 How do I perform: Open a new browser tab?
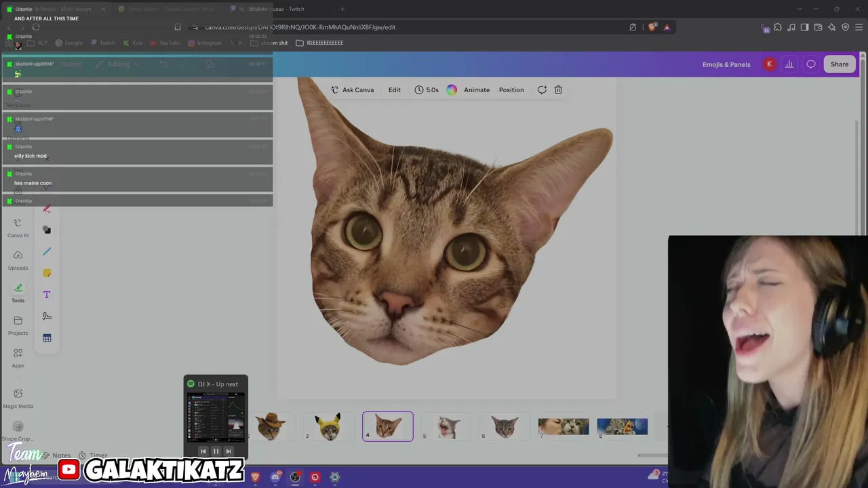[x=342, y=9]
